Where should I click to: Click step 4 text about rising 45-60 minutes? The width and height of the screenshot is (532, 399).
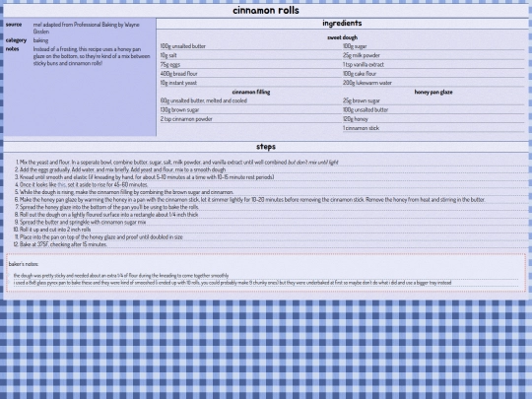coord(84,184)
